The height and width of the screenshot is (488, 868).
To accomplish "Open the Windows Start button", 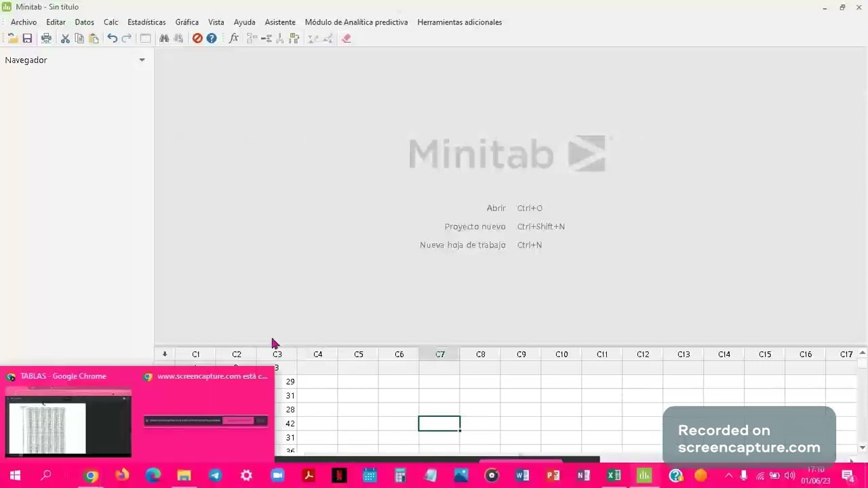I will [x=15, y=475].
